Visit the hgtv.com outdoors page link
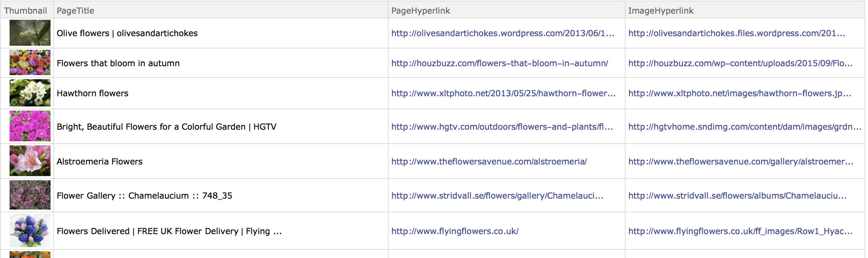 (x=502, y=127)
